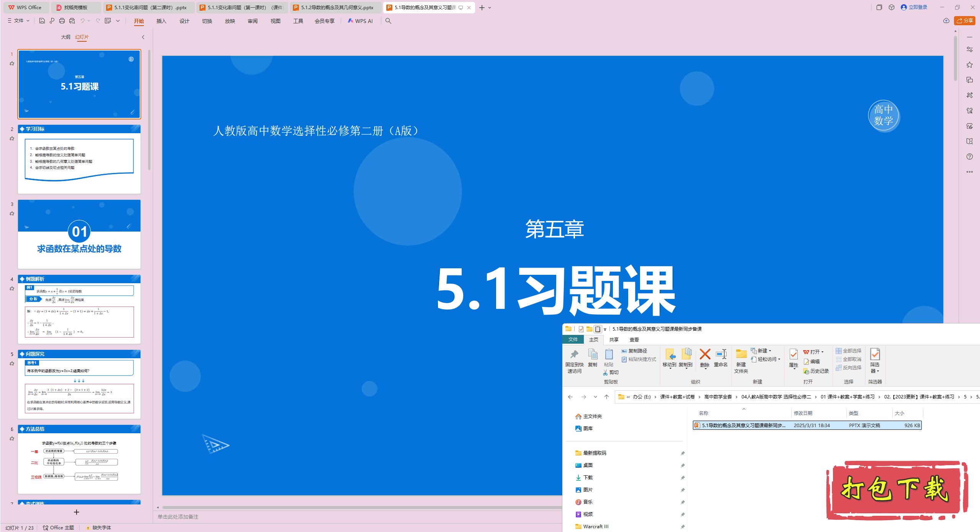Click 历史记录 in Explorer ribbon
Image resolution: width=980 pixels, height=532 pixels.
click(816, 371)
